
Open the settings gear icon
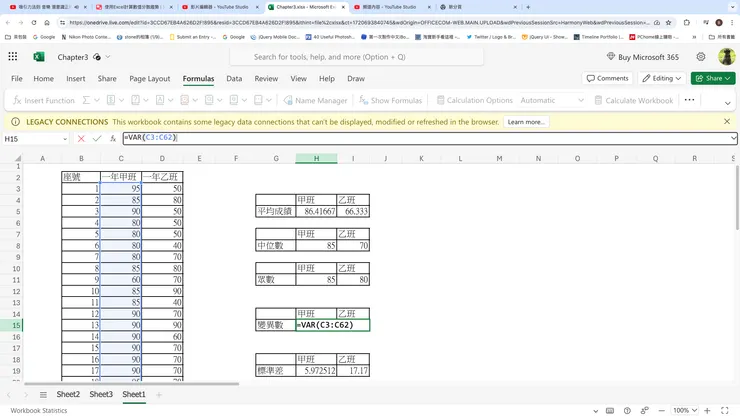pos(701,57)
